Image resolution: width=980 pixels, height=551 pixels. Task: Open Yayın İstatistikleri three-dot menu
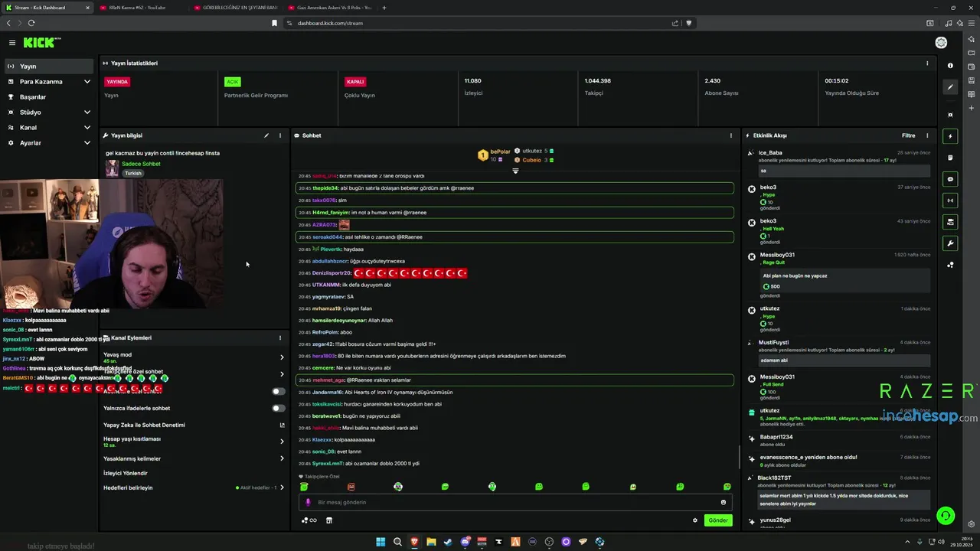pyautogui.click(x=927, y=64)
